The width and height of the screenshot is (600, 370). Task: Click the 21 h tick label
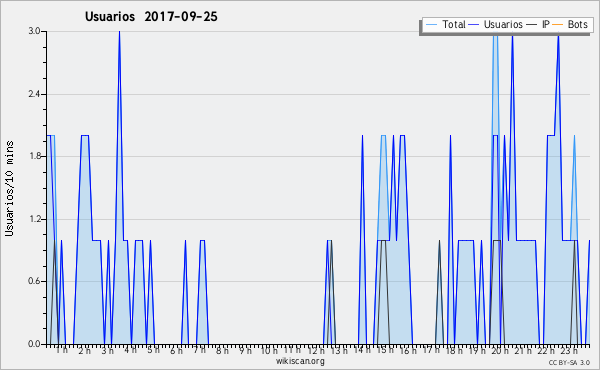pyautogui.click(x=523, y=350)
